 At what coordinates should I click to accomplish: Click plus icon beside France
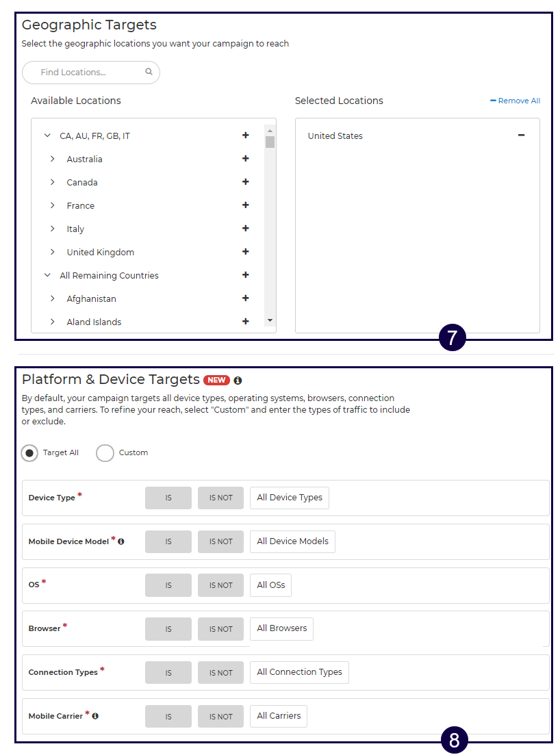pyautogui.click(x=245, y=205)
